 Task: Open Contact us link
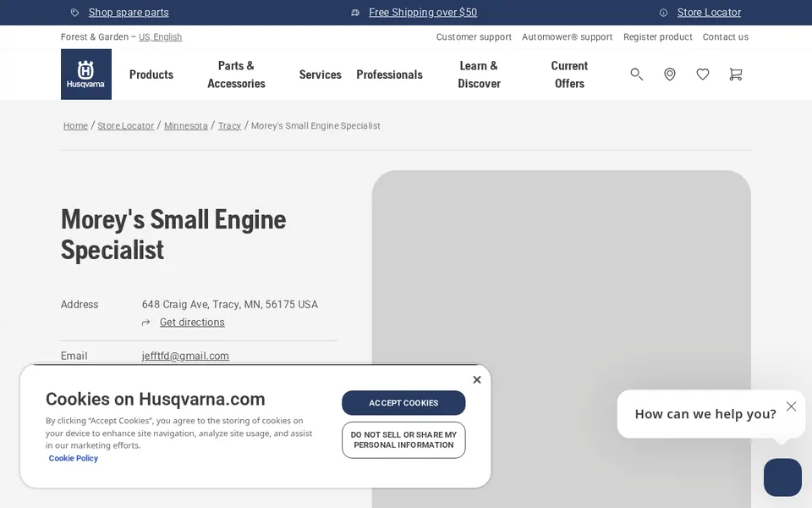coord(725,36)
